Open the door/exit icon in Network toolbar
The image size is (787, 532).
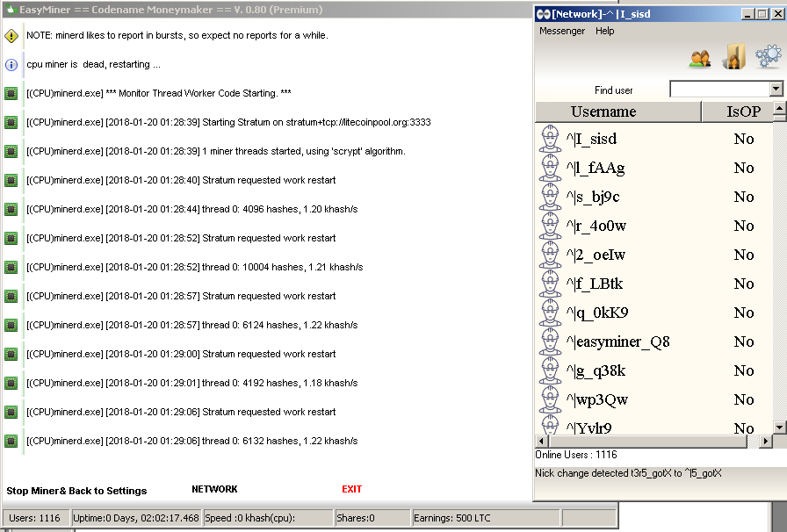point(733,56)
